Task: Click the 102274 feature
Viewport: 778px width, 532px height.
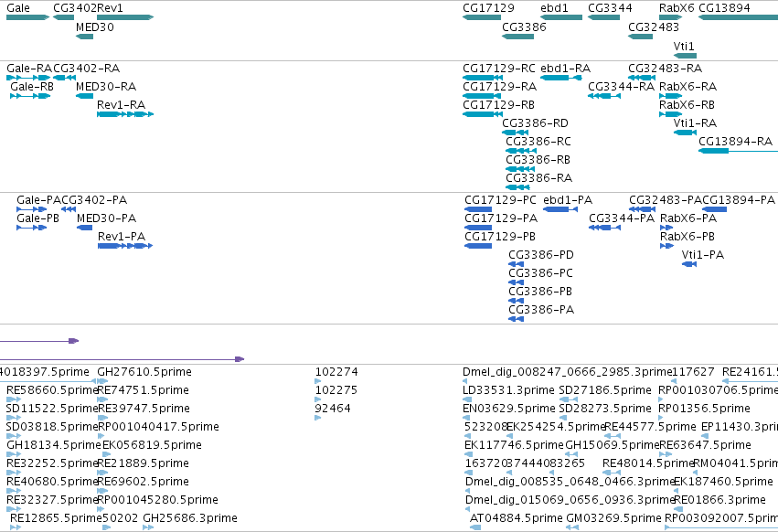Action: 317,380
